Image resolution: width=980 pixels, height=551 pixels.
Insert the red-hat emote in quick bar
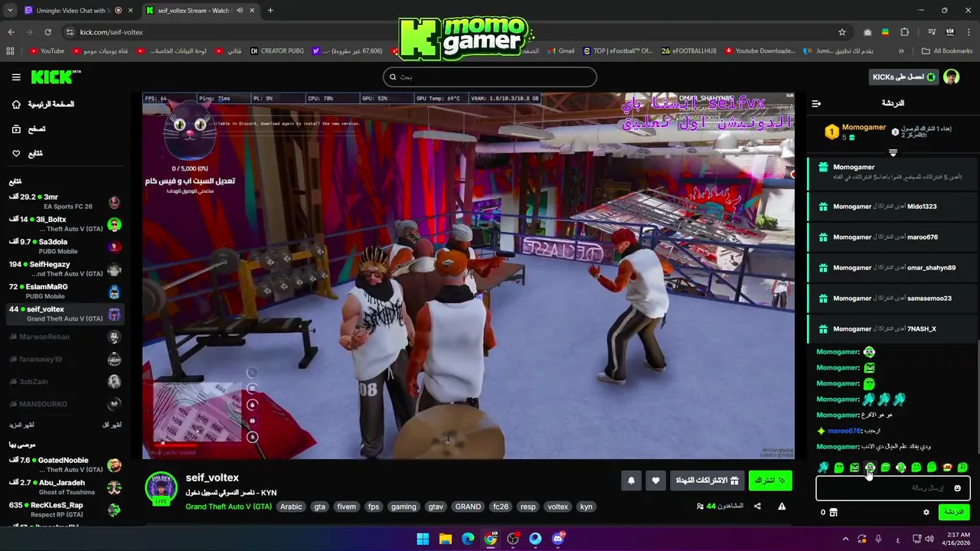pyautogui.click(x=947, y=468)
